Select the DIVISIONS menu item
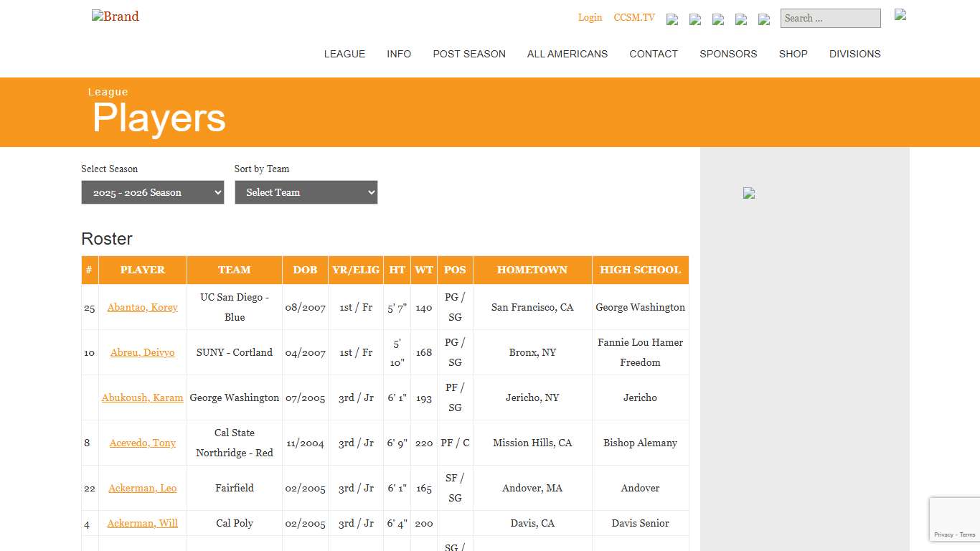Viewport: 980px width, 551px height. tap(854, 54)
